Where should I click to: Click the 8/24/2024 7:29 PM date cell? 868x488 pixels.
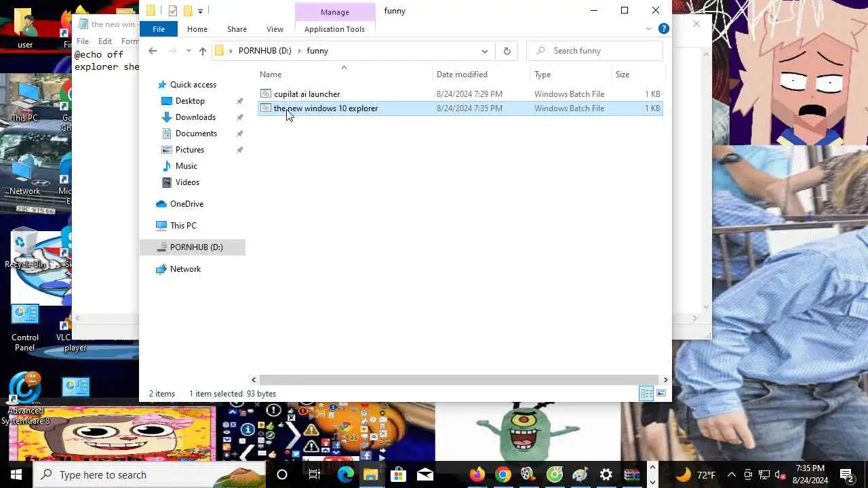[469, 94]
